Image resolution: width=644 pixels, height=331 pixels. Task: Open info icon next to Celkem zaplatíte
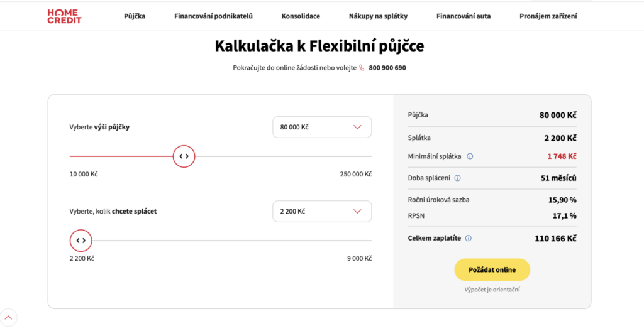[468, 238]
